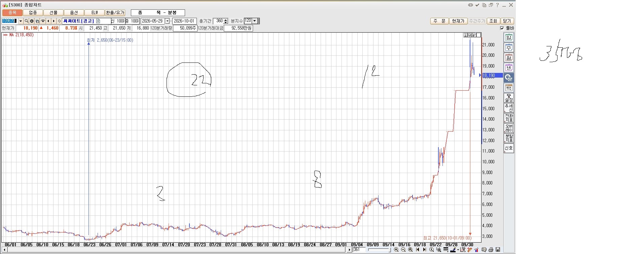Click the end date field 2026-10-01
Viewport: 644px width, 254px height.
[x=184, y=21]
